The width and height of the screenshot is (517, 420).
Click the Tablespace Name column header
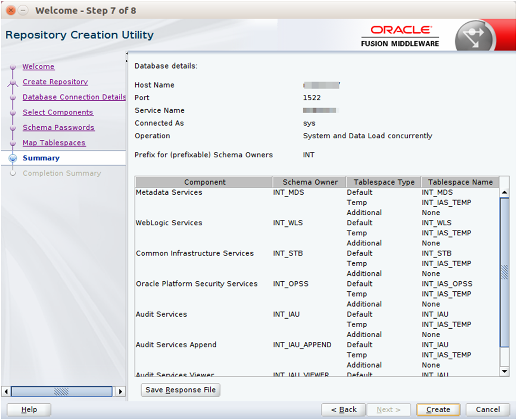(460, 182)
